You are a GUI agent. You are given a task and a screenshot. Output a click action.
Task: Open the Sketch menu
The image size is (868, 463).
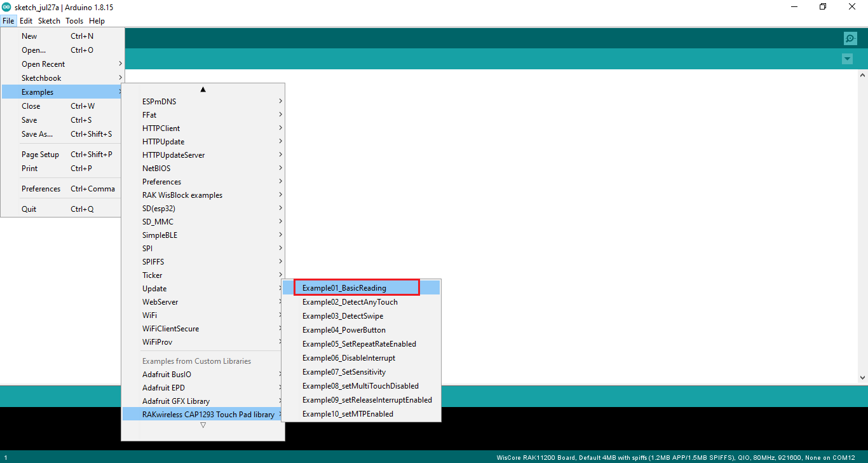click(x=49, y=21)
